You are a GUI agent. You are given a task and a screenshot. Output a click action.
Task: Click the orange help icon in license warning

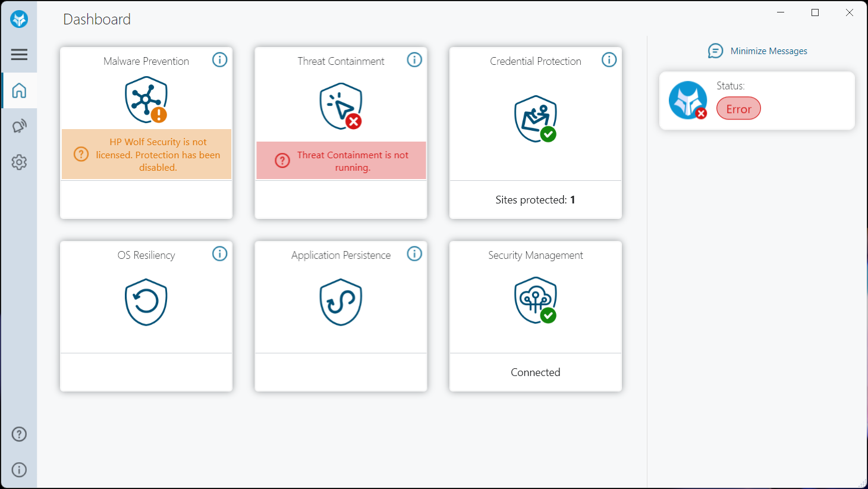81,154
